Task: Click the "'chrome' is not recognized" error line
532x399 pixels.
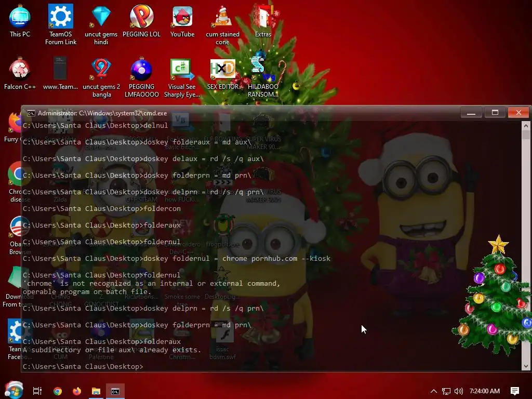Action: click(151, 283)
